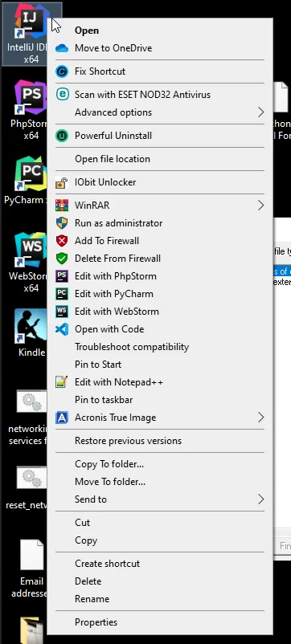Screen dimensions: 291x644
Task: Expand the Acronis True Image submenu arrow
Action: 260,418
